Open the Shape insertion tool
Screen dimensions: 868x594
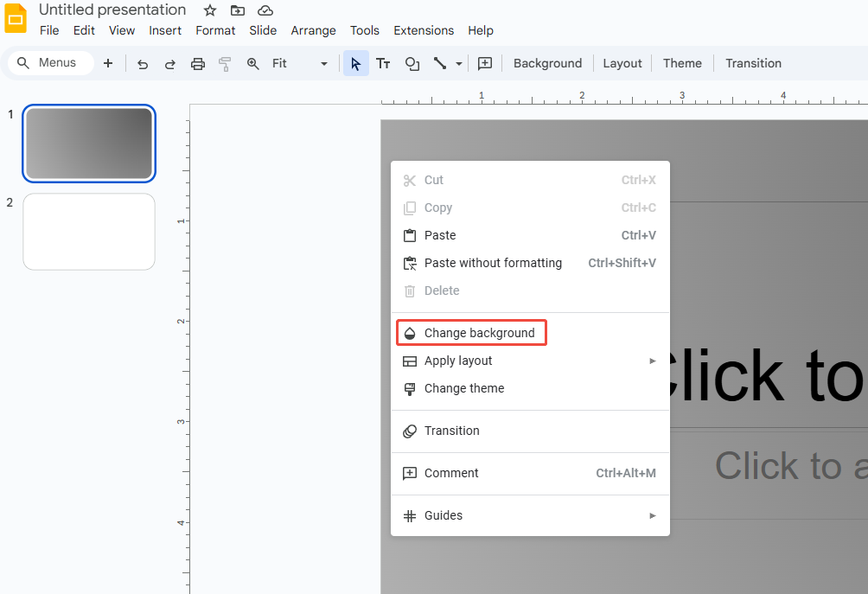[412, 63]
